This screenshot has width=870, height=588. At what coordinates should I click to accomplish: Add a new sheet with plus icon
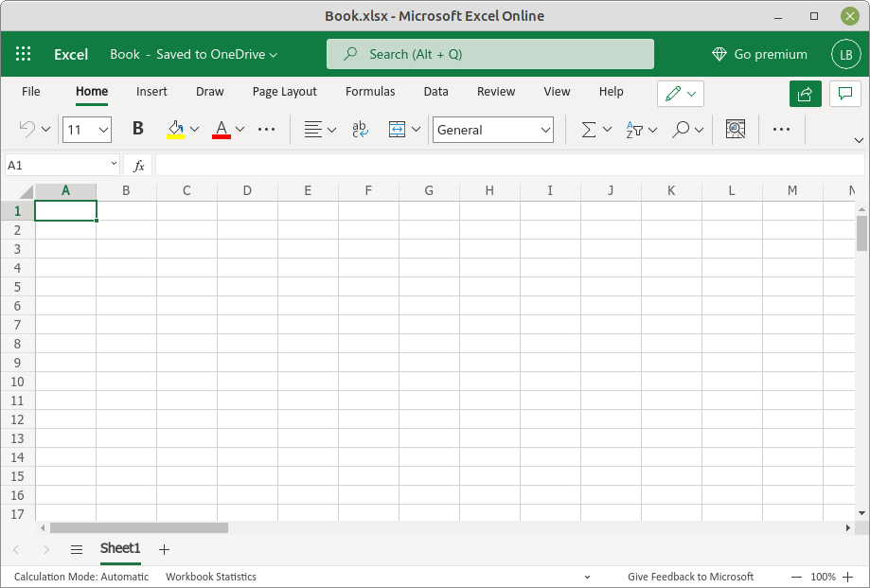(x=164, y=550)
